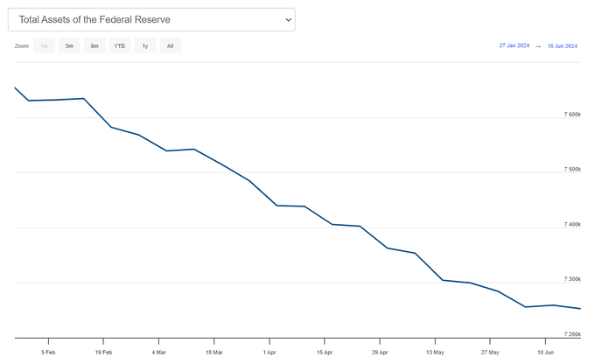Click the blue line above 1 Apr
The width and height of the screenshot is (595, 364).
click(x=269, y=199)
